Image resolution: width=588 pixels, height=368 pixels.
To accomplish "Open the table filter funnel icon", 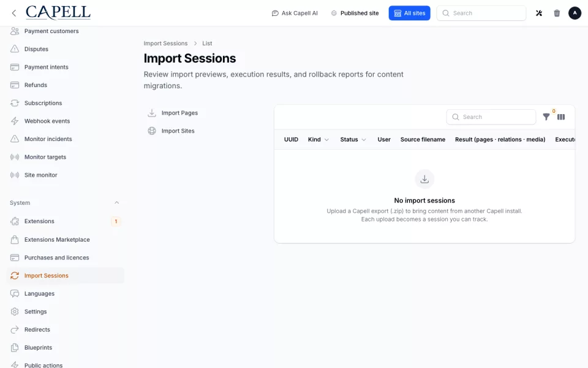I will pos(546,117).
